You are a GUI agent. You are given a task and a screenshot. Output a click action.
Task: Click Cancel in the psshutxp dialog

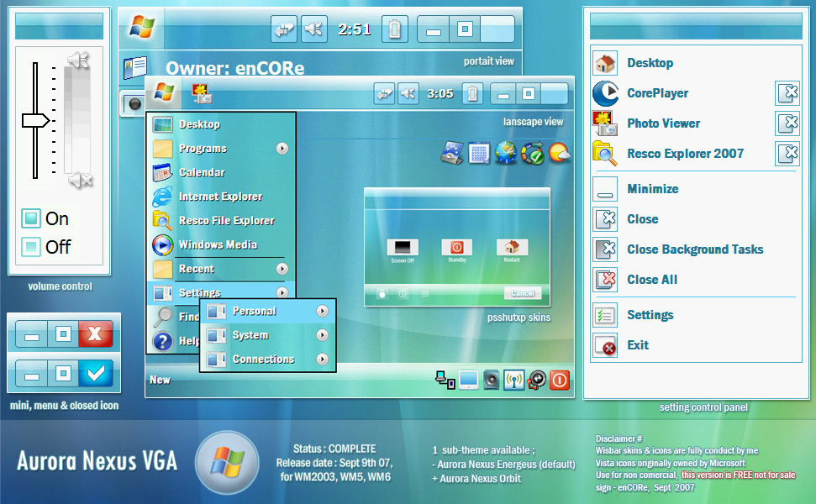[523, 293]
